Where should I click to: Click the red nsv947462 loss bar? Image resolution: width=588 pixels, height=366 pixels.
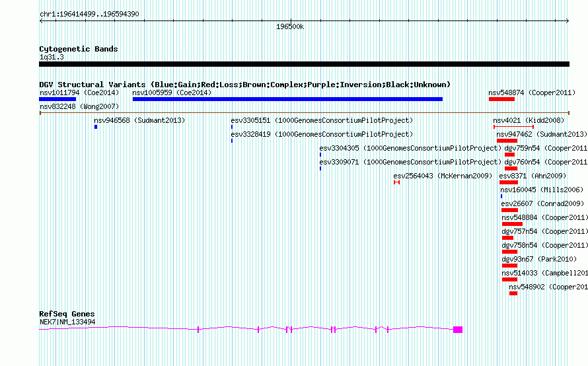(x=507, y=141)
